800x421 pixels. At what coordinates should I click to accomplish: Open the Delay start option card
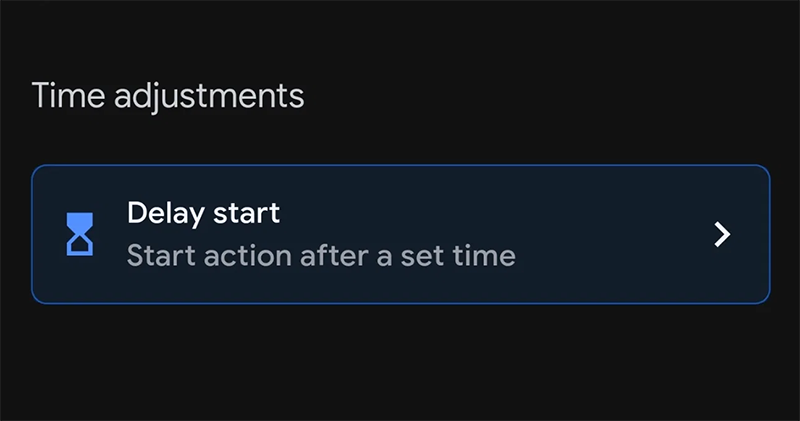(x=401, y=234)
